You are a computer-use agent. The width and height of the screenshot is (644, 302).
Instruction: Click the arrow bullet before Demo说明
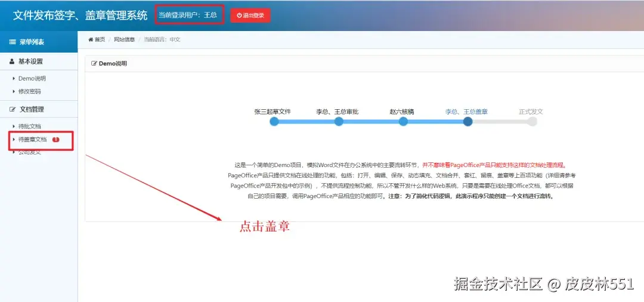point(14,78)
